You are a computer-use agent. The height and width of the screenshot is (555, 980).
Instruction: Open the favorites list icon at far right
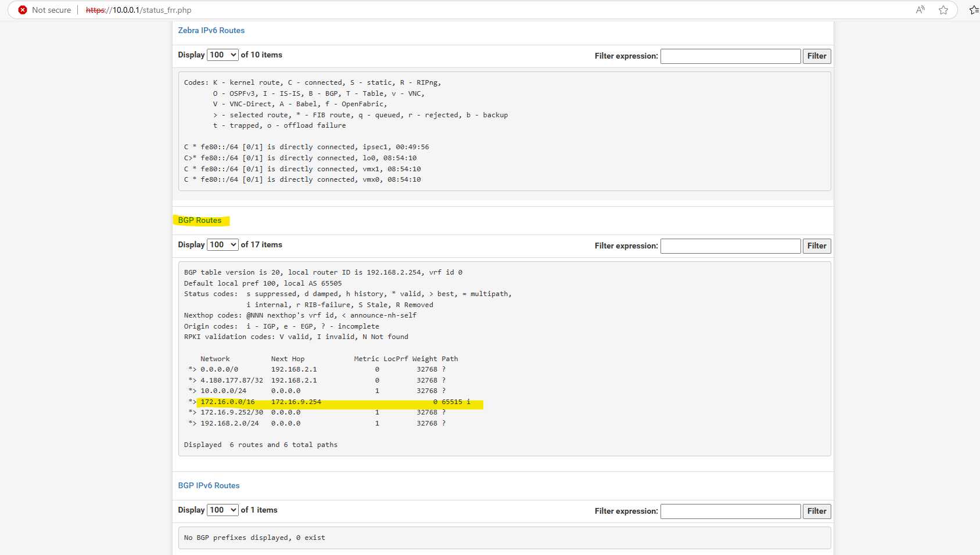coord(974,10)
